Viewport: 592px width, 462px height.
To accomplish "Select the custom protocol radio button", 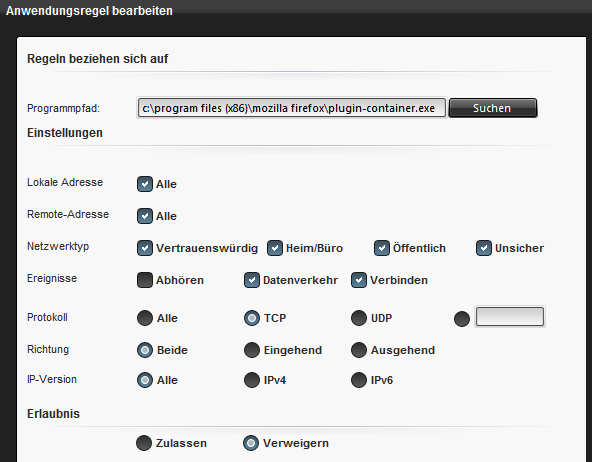I will click(462, 319).
